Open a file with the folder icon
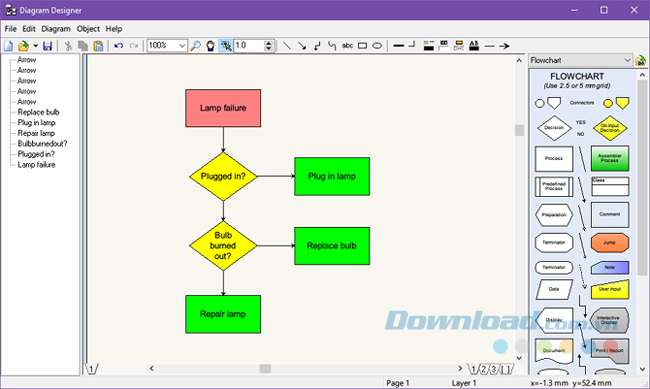The width and height of the screenshot is (650, 389). pos(24,46)
